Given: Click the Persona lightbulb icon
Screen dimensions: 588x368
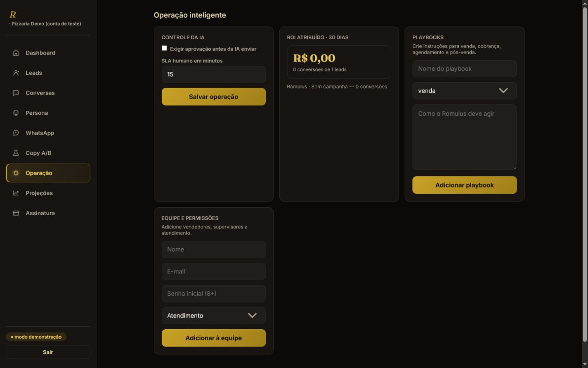Looking at the screenshot, I should point(16,113).
